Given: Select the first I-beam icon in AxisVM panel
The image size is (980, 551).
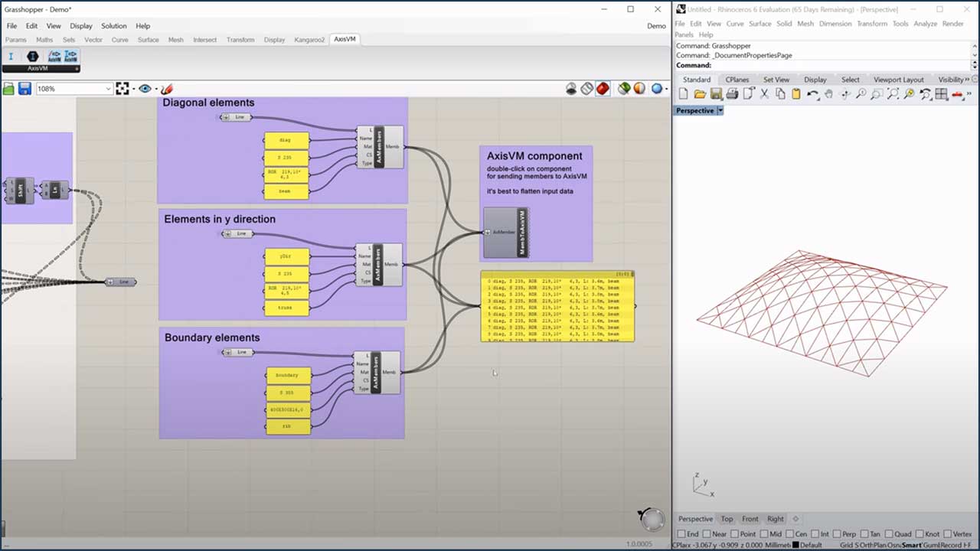Looking at the screenshot, I should tap(11, 56).
